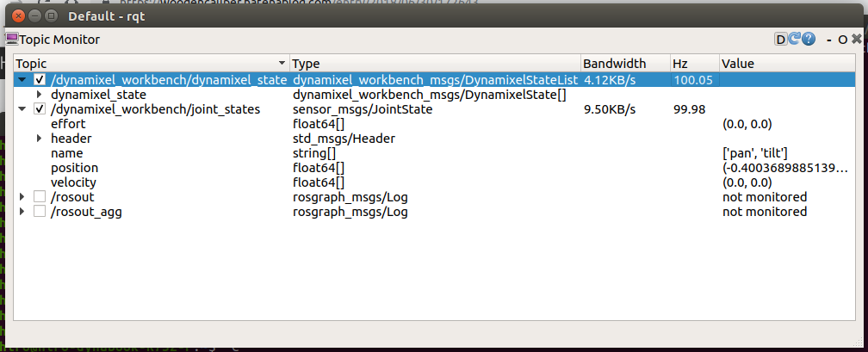The width and height of the screenshot is (868, 352).
Task: Expand the header field
Action: [39, 139]
